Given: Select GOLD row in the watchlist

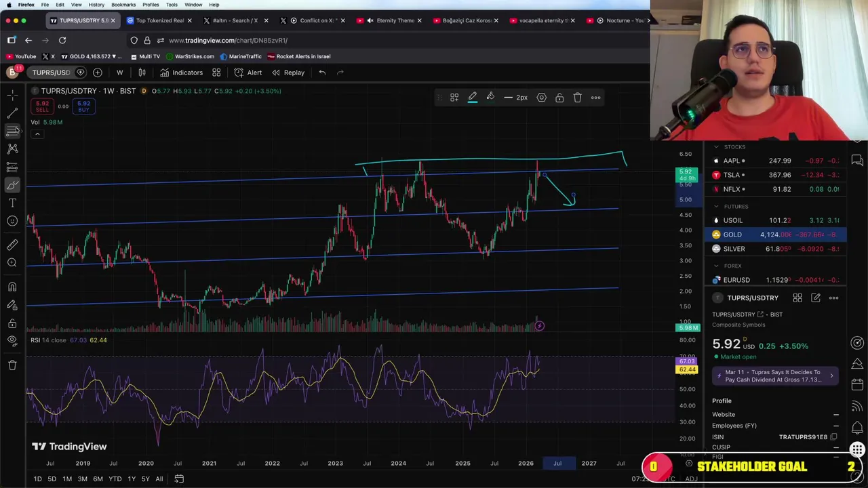Looking at the screenshot, I should pos(776,235).
